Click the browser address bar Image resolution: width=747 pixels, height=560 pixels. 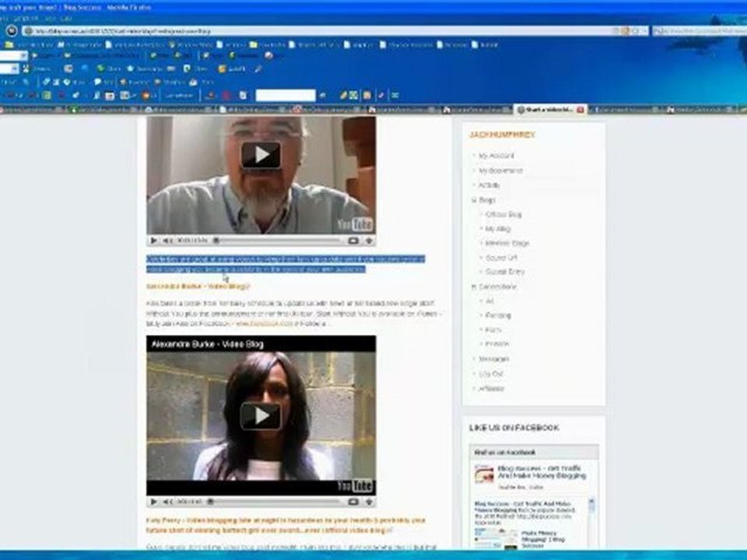click(x=334, y=31)
